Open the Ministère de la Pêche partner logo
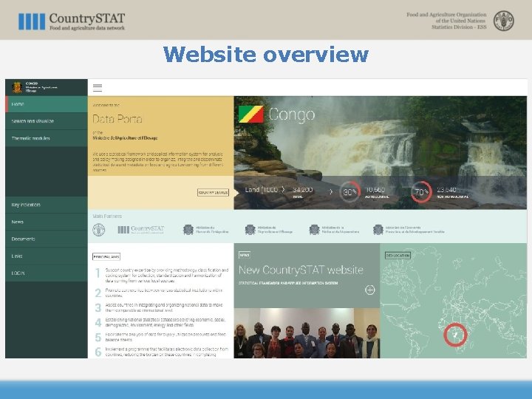The height and width of the screenshot is (399, 532). pos(334,230)
